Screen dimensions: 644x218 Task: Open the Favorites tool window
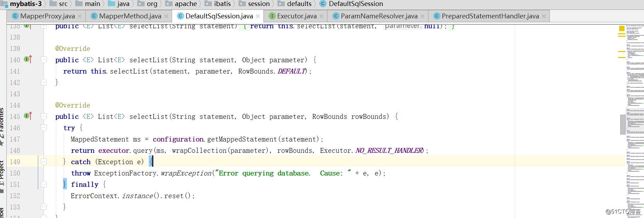coord(2,127)
